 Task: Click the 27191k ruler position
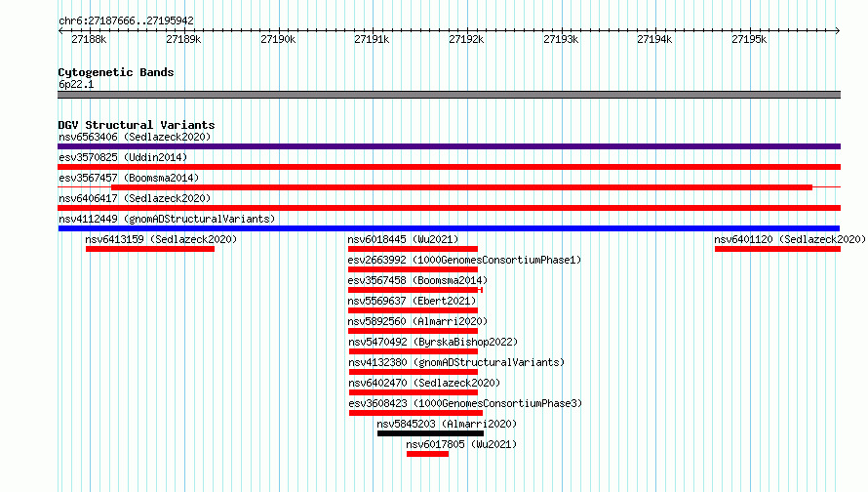point(372,39)
